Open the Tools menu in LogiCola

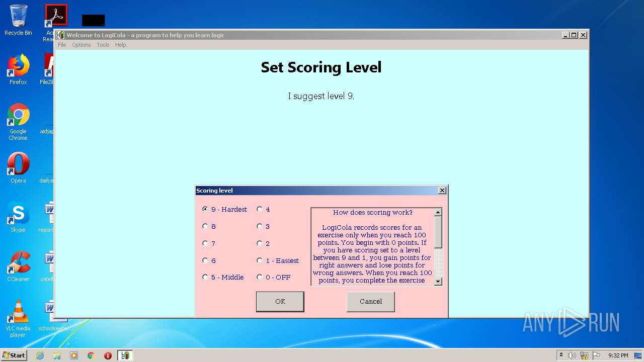point(103,45)
